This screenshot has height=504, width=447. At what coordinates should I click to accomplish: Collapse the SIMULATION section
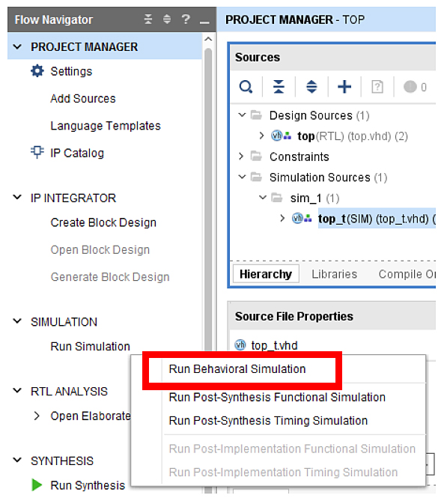tap(17, 321)
